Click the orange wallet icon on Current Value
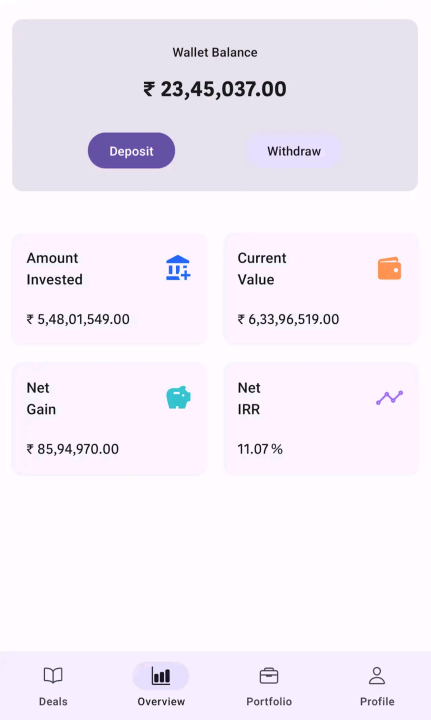This screenshot has height=720, width=431. pos(389,268)
